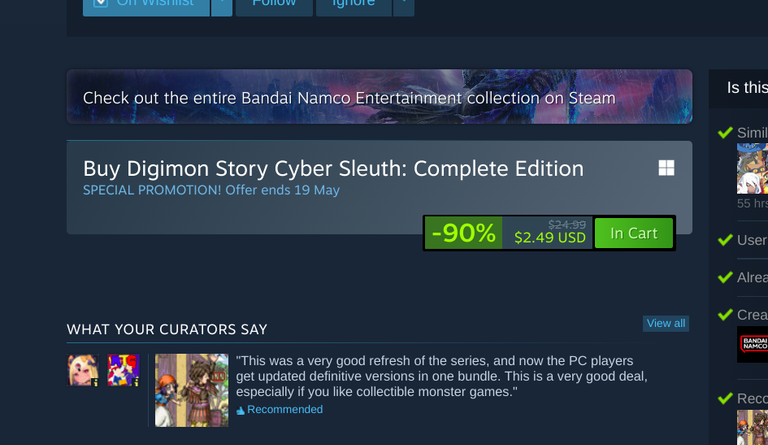Click the green checkmark next to User
This screenshot has width=768, height=445.
click(725, 240)
